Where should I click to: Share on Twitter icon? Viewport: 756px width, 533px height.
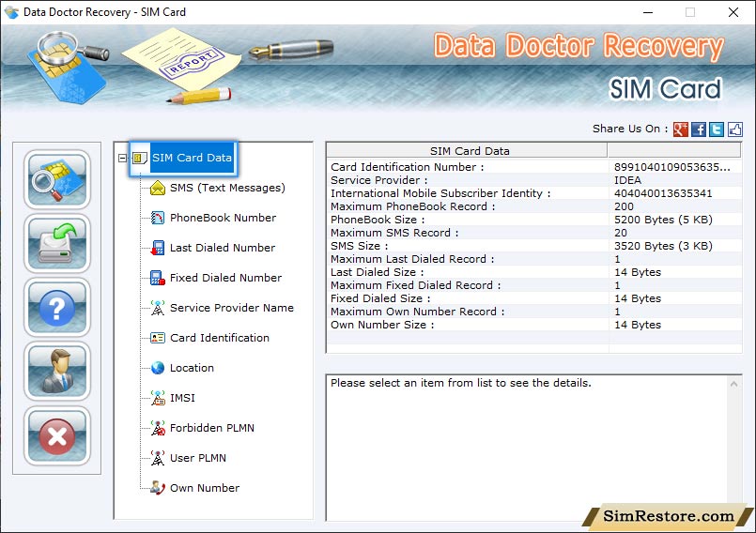click(x=717, y=129)
